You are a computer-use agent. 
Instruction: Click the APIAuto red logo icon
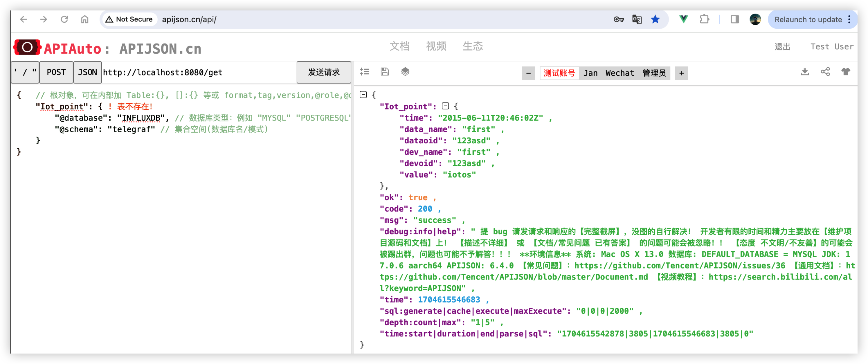click(27, 48)
